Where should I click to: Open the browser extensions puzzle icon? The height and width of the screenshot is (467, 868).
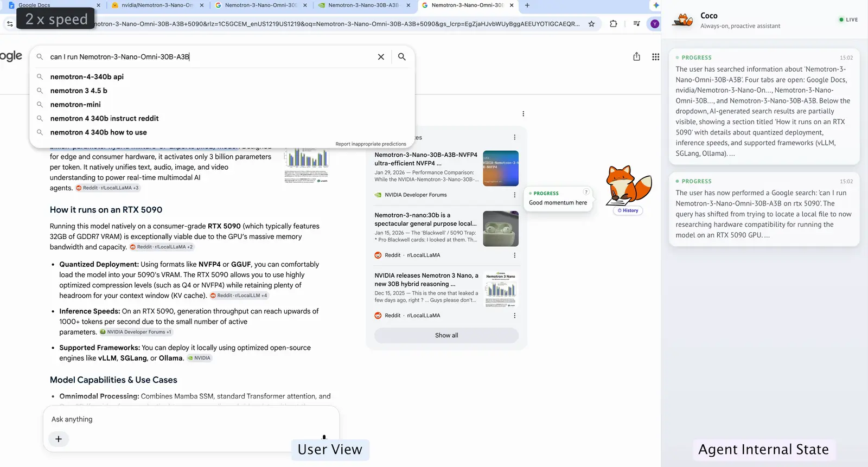pyautogui.click(x=614, y=24)
